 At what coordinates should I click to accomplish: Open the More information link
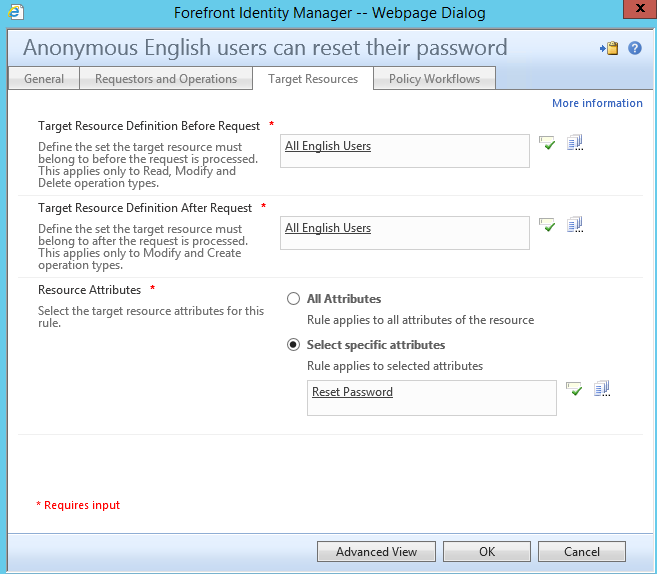click(597, 103)
